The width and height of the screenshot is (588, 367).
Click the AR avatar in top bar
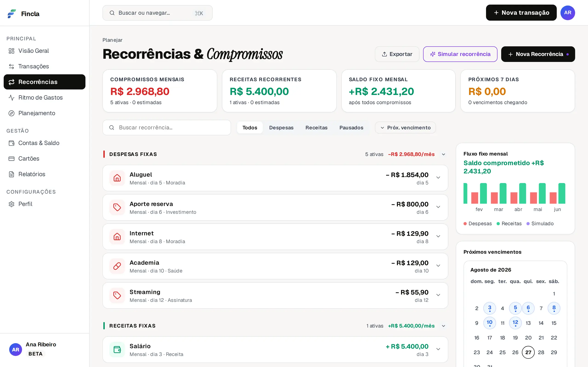click(568, 13)
